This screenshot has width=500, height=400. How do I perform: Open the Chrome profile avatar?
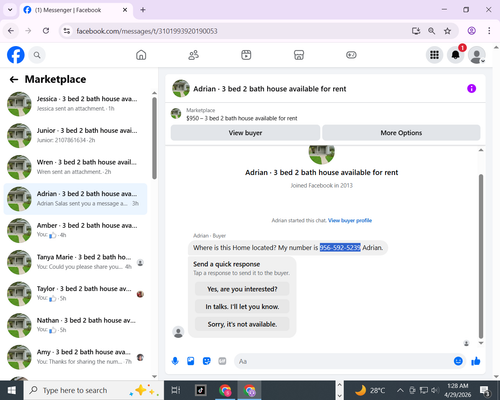coord(471,31)
